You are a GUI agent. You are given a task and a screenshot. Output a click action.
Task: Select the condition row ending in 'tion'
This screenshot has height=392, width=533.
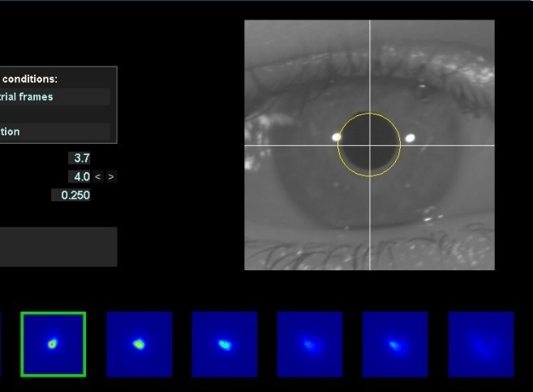(x=54, y=131)
